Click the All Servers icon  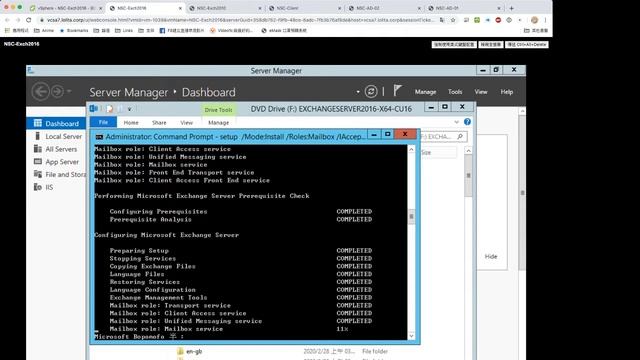[38, 149]
